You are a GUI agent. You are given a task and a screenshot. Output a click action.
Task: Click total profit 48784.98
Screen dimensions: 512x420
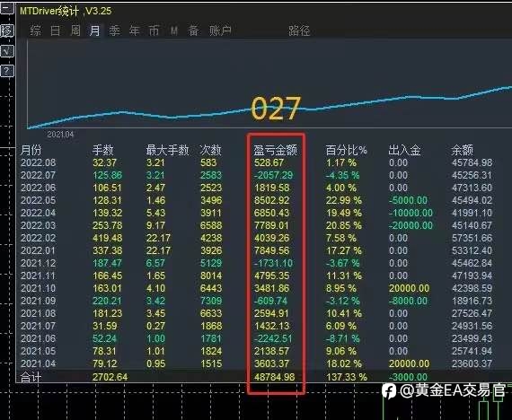click(275, 377)
